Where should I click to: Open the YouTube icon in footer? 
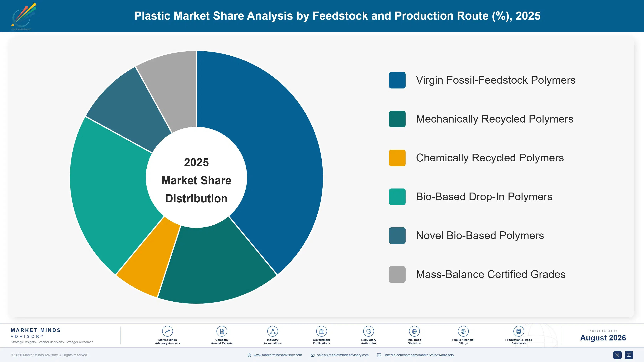[x=629, y=355]
